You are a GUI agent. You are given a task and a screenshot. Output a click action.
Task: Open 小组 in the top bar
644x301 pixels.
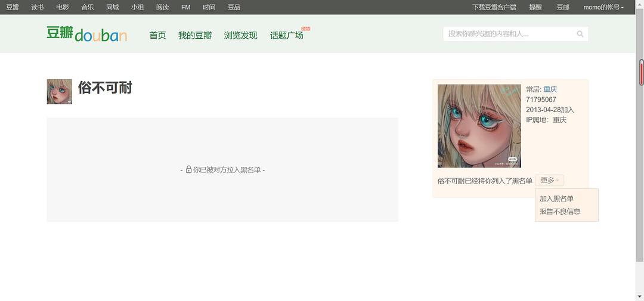138,7
